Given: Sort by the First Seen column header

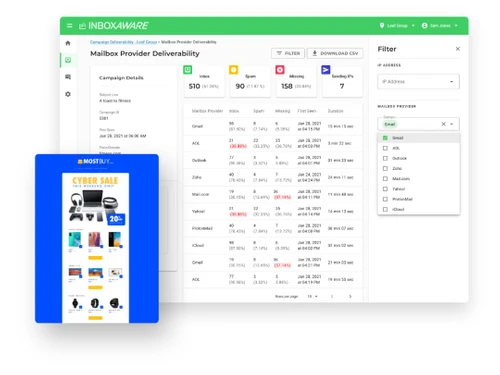Looking at the screenshot, I should [x=307, y=111].
